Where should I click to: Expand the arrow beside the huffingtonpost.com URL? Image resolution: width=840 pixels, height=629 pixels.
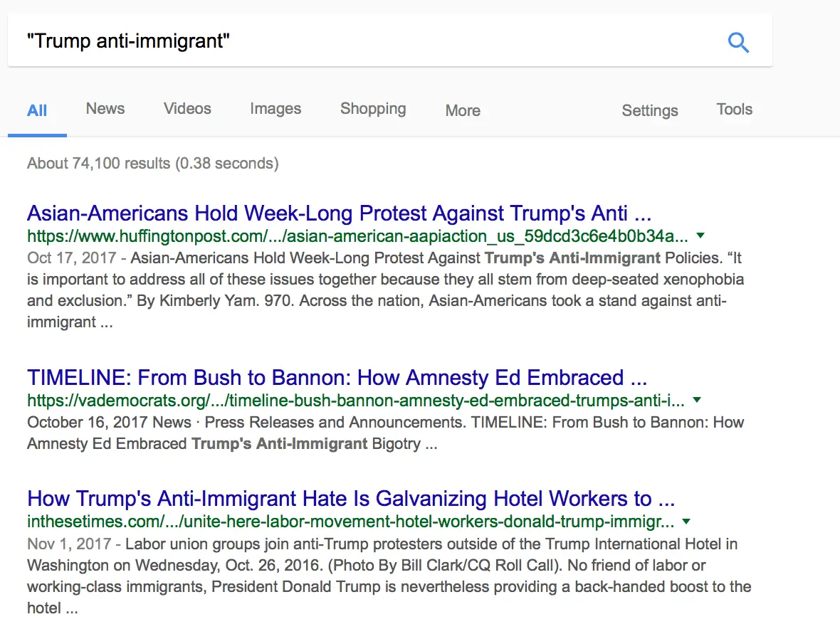[700, 236]
